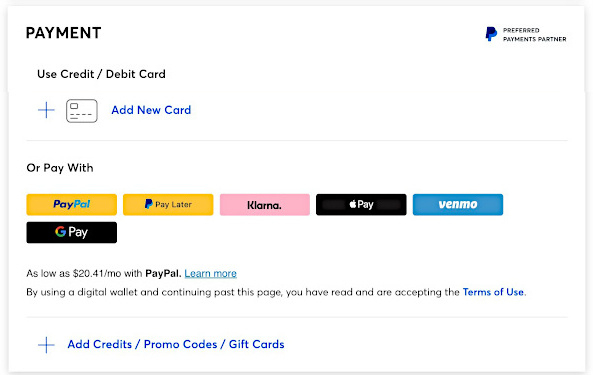The height and width of the screenshot is (375, 593).
Task: Open the Learn more PayPal financing link
Action: [x=211, y=273]
